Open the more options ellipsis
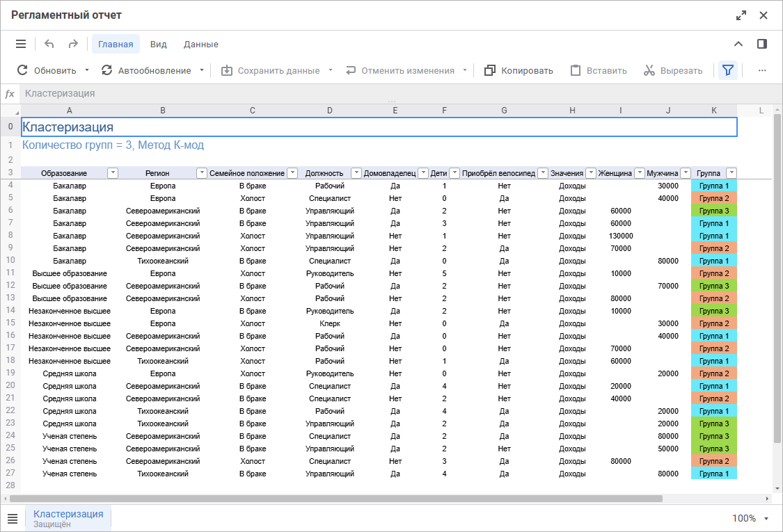 pos(762,70)
